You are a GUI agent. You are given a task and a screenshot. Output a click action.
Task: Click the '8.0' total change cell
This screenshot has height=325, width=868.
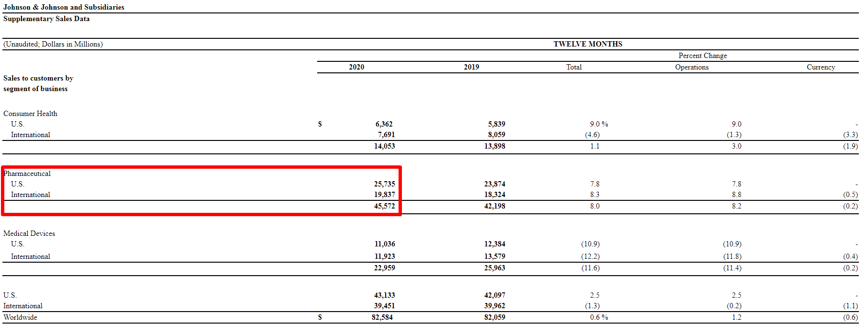coord(595,206)
